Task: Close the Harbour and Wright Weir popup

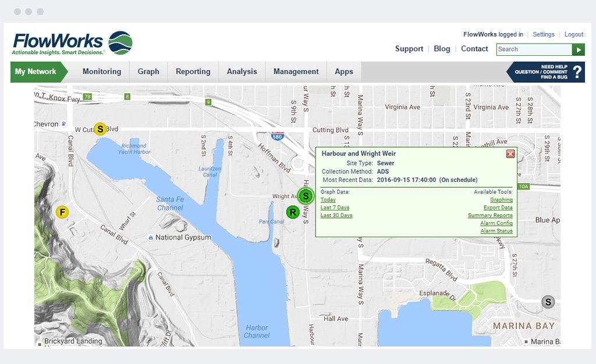Action: [510, 154]
